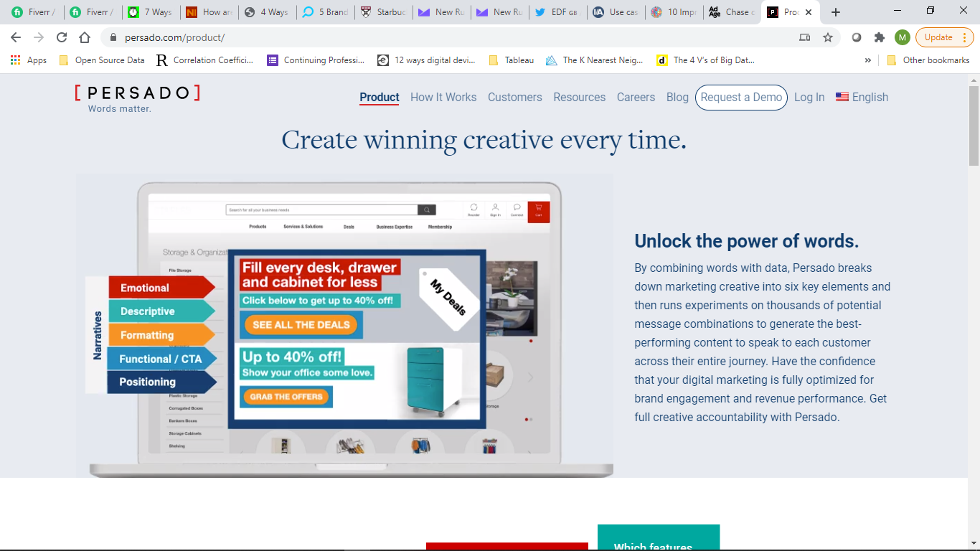
Task: Click SEE ALL THE DEALS button
Action: (301, 324)
